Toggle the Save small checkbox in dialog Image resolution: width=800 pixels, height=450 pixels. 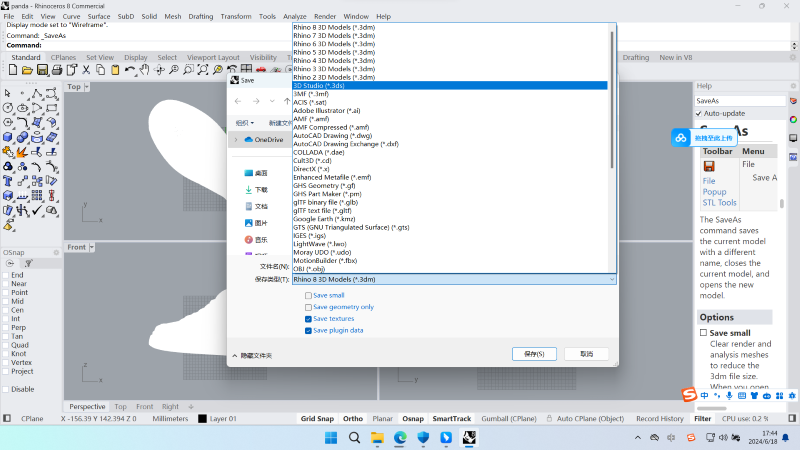point(308,295)
